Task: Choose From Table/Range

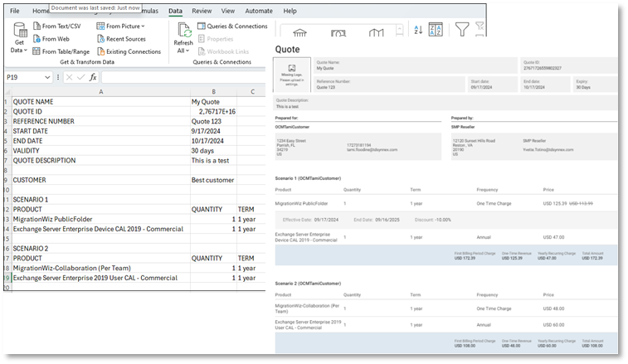Action: (x=61, y=51)
